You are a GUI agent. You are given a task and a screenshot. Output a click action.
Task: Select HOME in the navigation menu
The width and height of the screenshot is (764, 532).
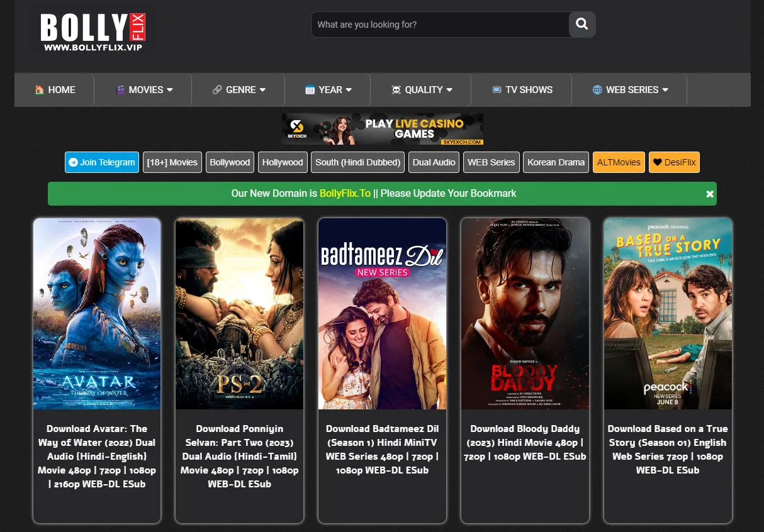(x=55, y=89)
